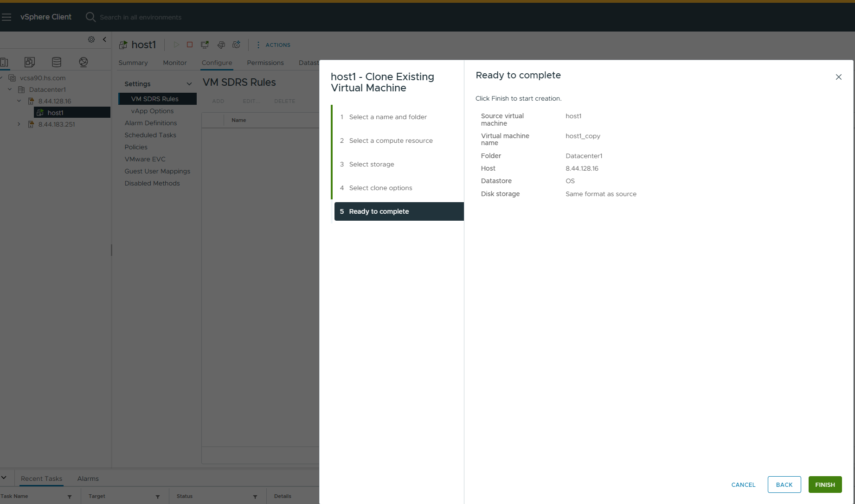Filter the Task Name column

[x=70, y=497]
